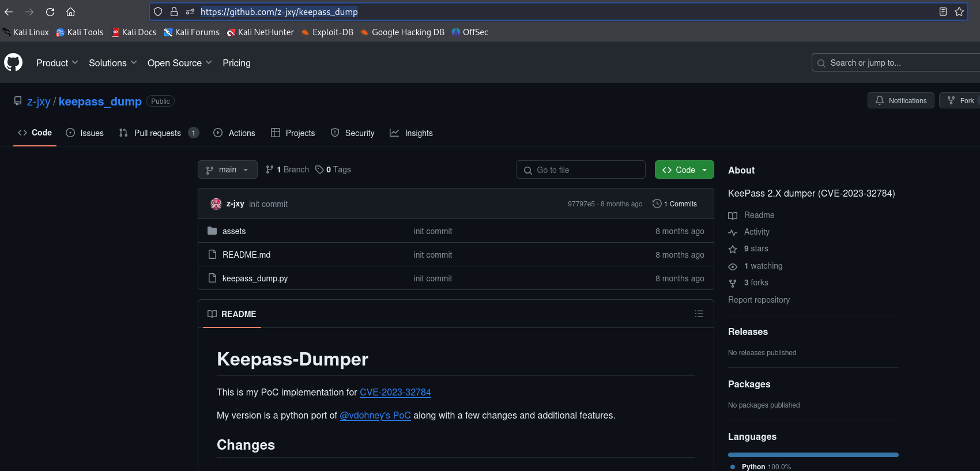980x471 pixels.
Task: Switch to the Actions tab
Action: coord(234,133)
